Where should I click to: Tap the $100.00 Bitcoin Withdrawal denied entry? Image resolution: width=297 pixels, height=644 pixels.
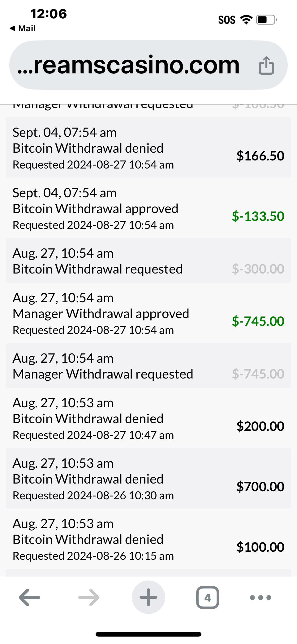(148, 539)
